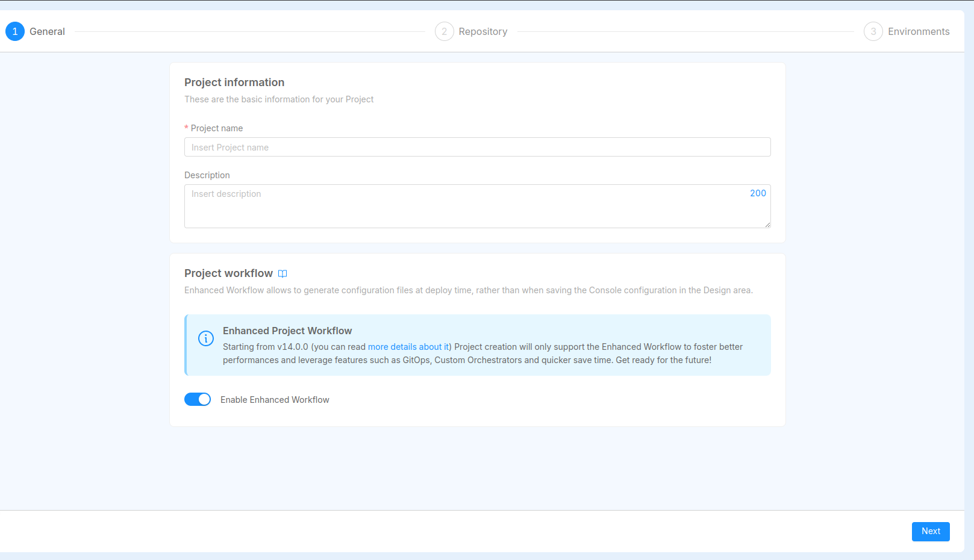Click the 200 character counter
974x560 pixels.
758,193
